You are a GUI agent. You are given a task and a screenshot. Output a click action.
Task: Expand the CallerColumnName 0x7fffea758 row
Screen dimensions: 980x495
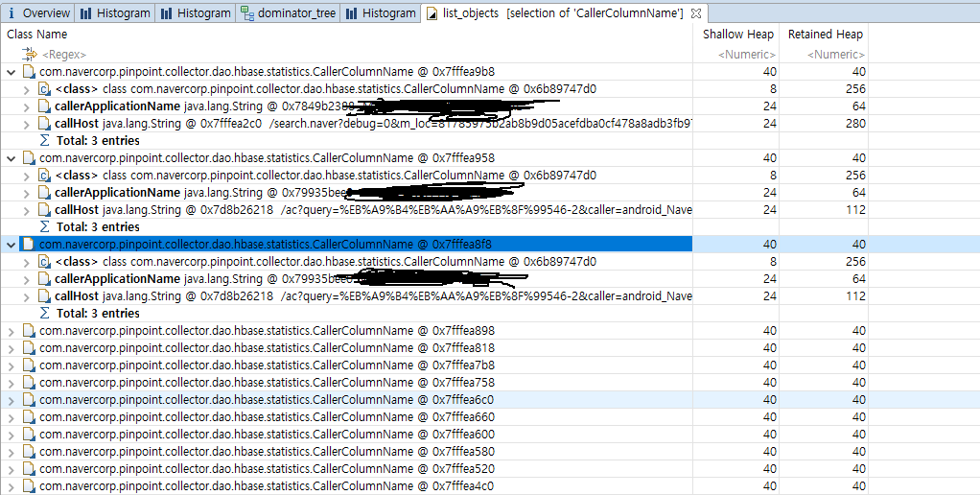[x=11, y=383]
